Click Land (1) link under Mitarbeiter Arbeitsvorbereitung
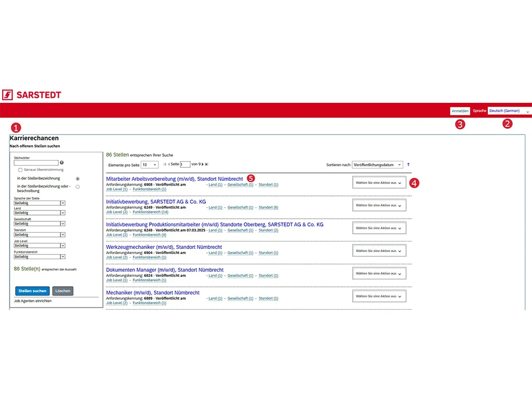This screenshot has width=532, height=399. pyautogui.click(x=216, y=184)
